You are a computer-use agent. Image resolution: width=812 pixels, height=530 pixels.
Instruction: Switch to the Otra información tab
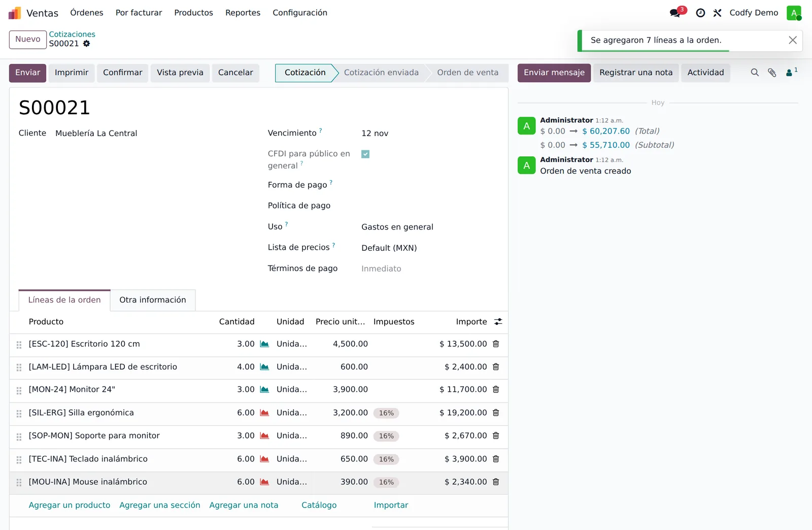[x=153, y=300]
